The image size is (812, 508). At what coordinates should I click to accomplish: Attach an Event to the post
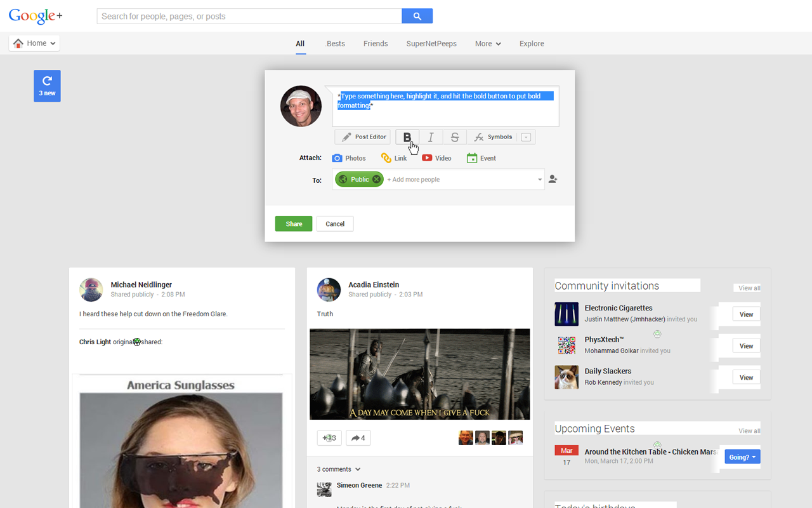coord(481,157)
